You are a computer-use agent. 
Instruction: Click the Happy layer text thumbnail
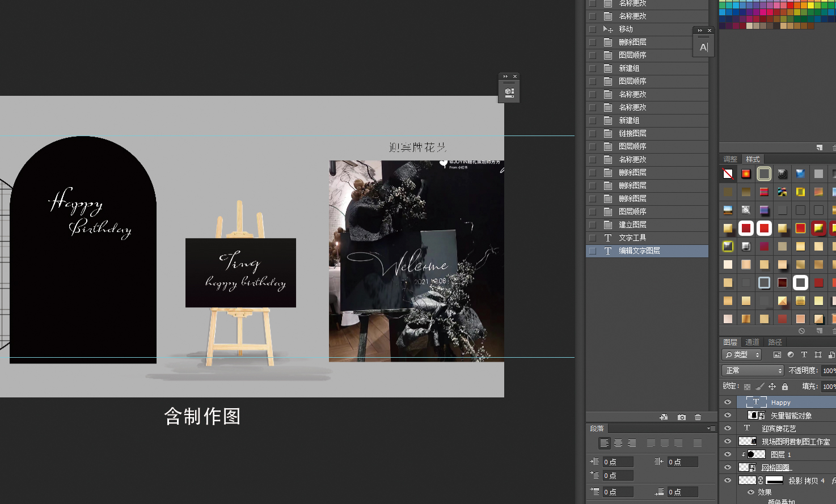click(756, 402)
